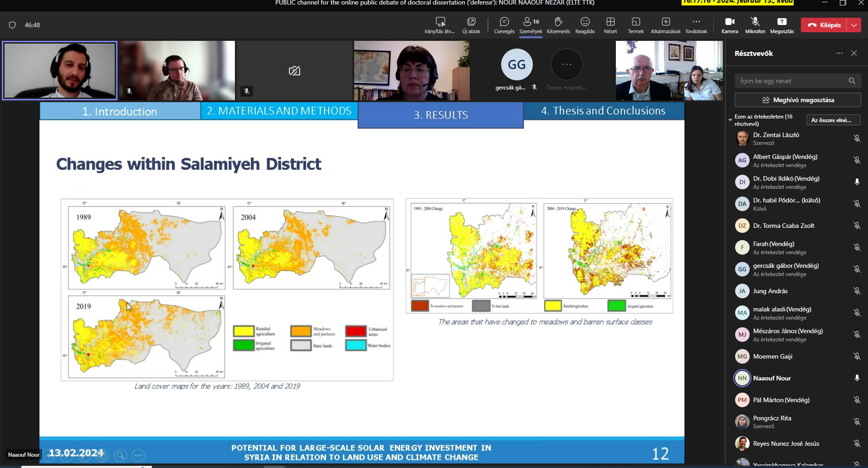Click the shield security icon
The image size is (868, 468).
(x=12, y=25)
